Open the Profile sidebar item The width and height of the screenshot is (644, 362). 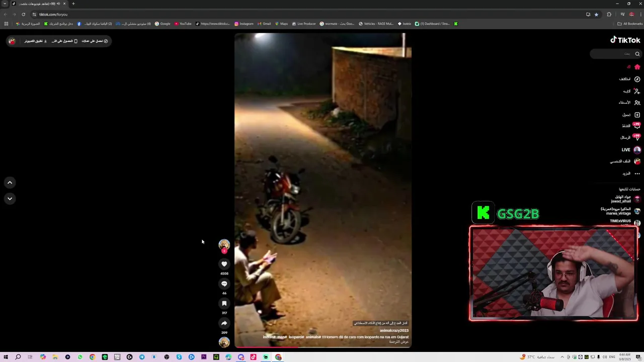pyautogui.click(x=625, y=161)
